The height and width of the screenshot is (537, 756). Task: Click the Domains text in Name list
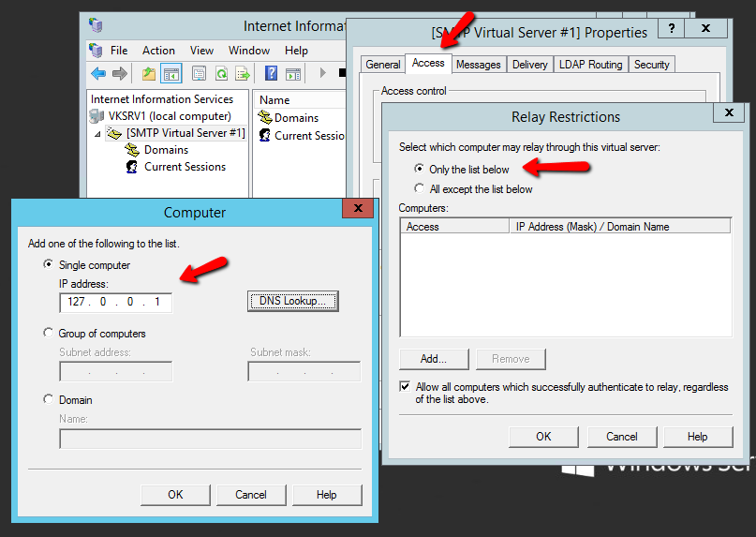pos(297,118)
